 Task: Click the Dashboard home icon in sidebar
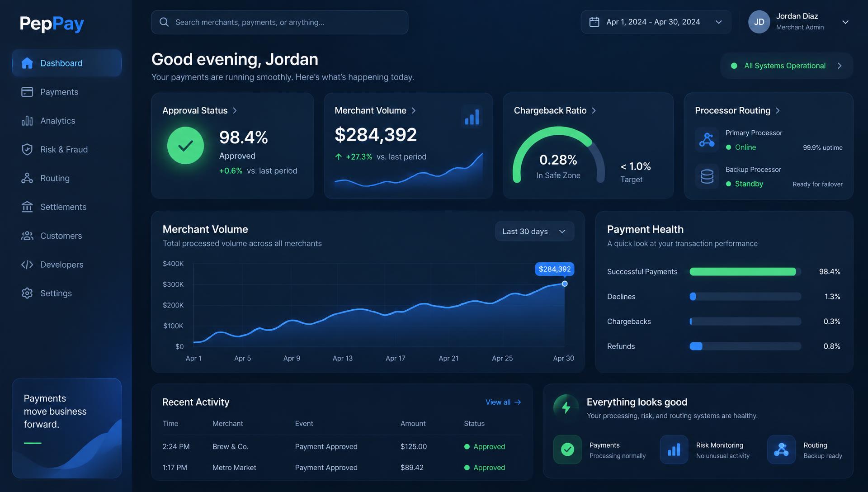[27, 63]
